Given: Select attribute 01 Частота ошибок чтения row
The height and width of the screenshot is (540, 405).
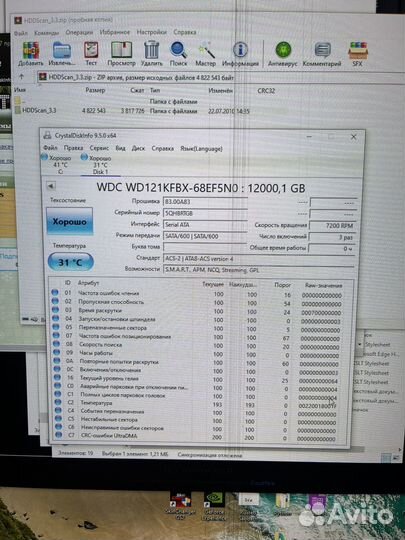Looking at the screenshot, I should click(197, 294).
